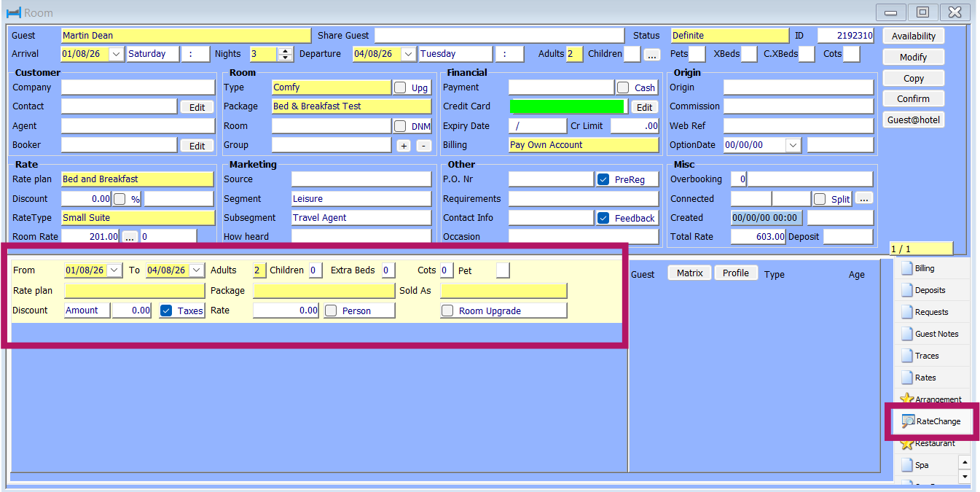Click the Room Type field Comfy
The height and width of the screenshot is (492, 980).
(x=332, y=87)
